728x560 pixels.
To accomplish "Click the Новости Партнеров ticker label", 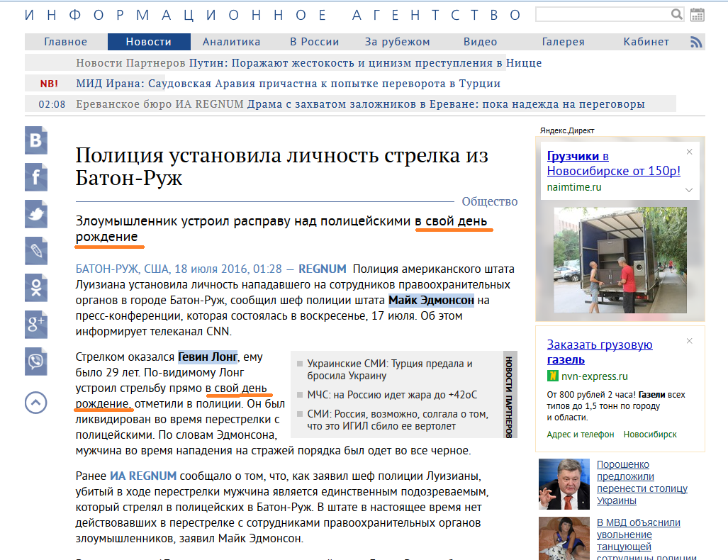I will pos(131,62).
